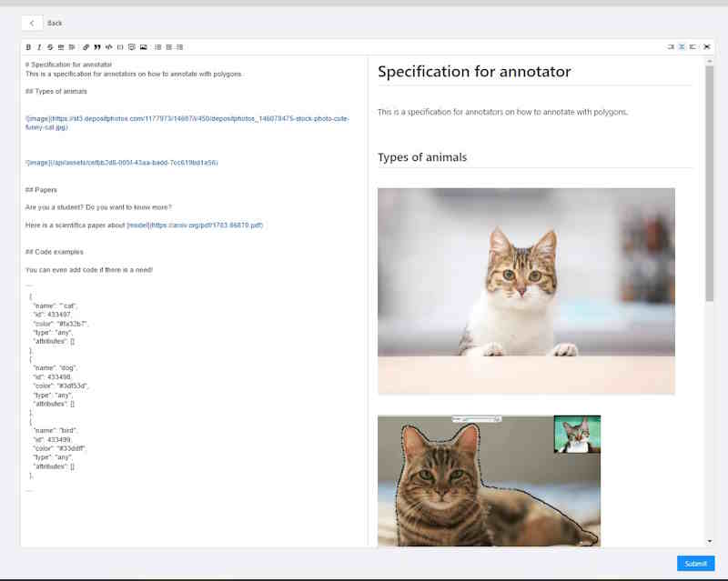Toggle the preview pane off
This screenshot has width=728, height=581.
point(671,46)
